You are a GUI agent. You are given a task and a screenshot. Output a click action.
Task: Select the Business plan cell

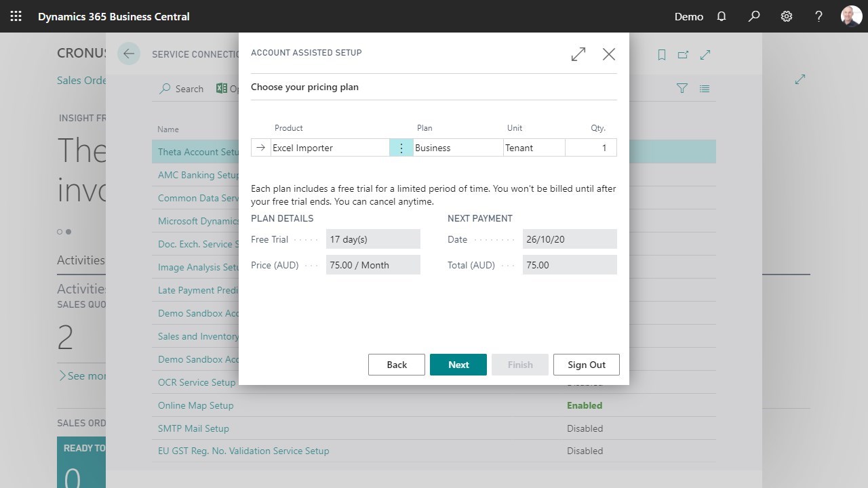pyautogui.click(x=458, y=148)
